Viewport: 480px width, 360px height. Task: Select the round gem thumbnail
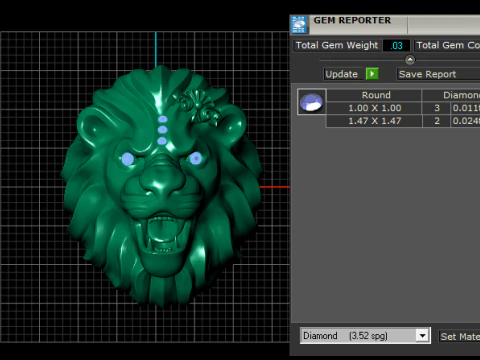point(312,102)
